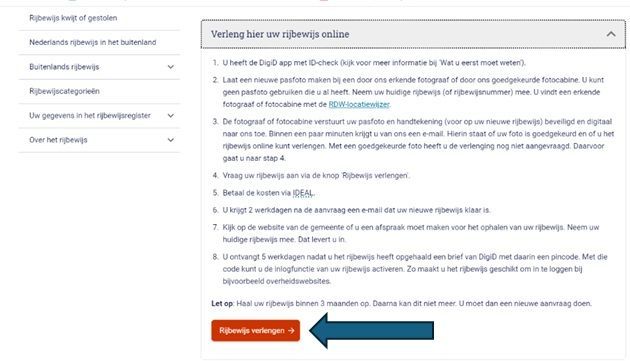Open the RDW-locatiewijzer link
The height and width of the screenshot is (361, 630).
(359, 105)
